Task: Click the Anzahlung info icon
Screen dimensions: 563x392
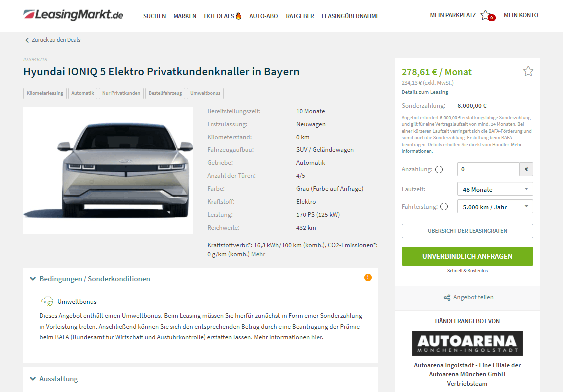Action: pyautogui.click(x=439, y=169)
